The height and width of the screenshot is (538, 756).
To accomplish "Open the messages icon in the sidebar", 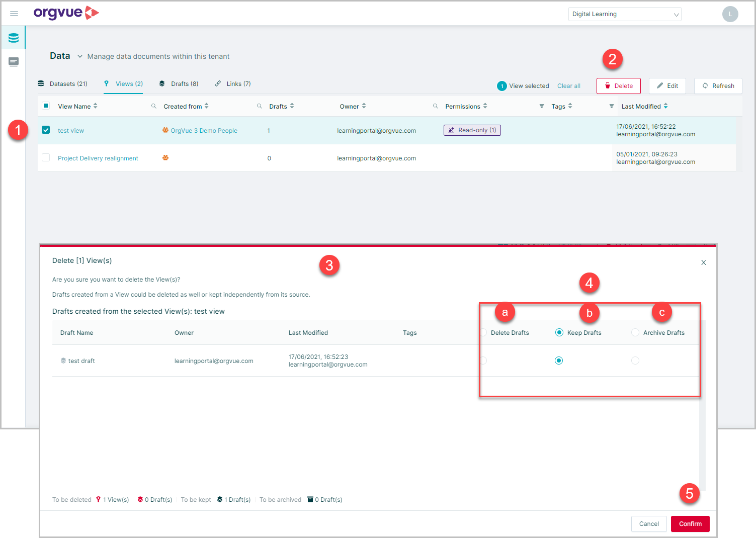I will coord(14,62).
